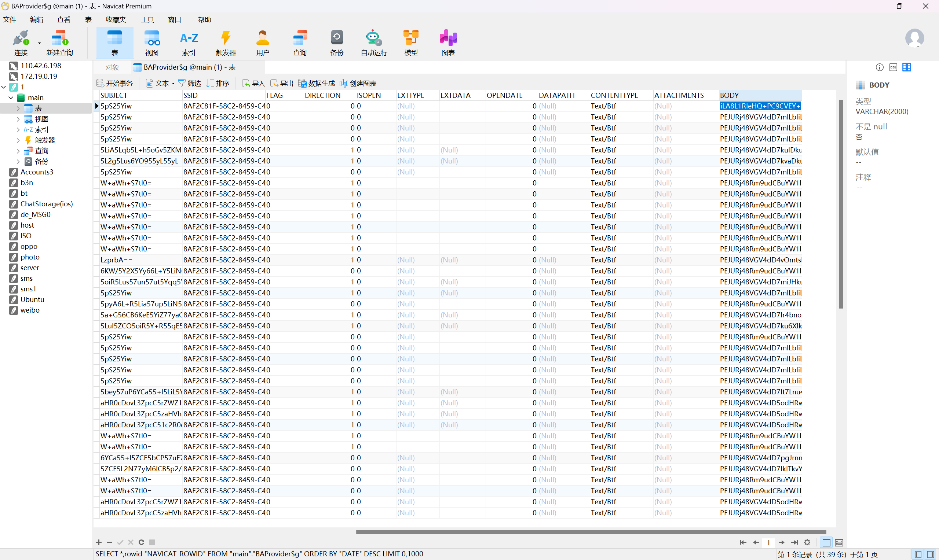Go to the previous page arrow
The height and width of the screenshot is (560, 939).
coord(756,542)
